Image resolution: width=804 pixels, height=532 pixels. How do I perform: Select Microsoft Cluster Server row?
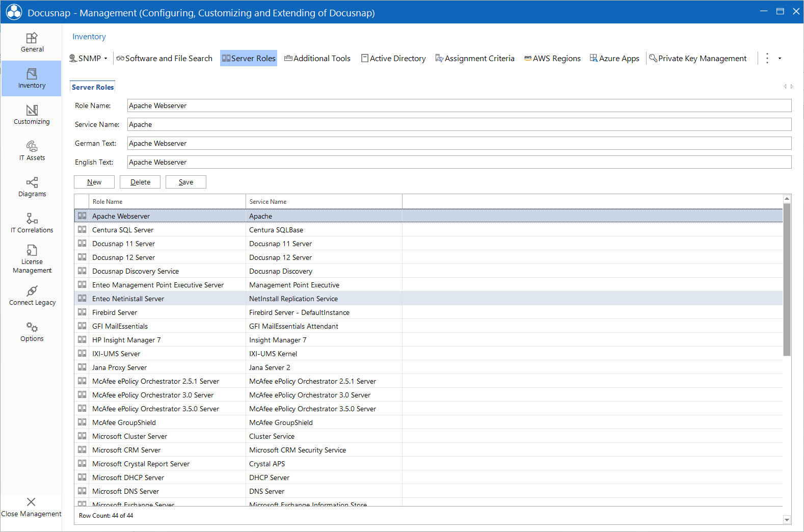click(428, 436)
